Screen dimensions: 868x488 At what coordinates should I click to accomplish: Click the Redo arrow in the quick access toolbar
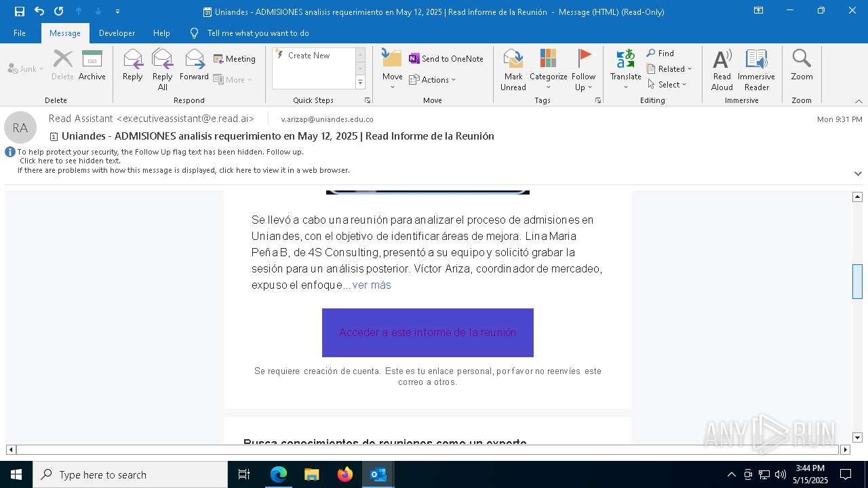click(x=59, y=12)
